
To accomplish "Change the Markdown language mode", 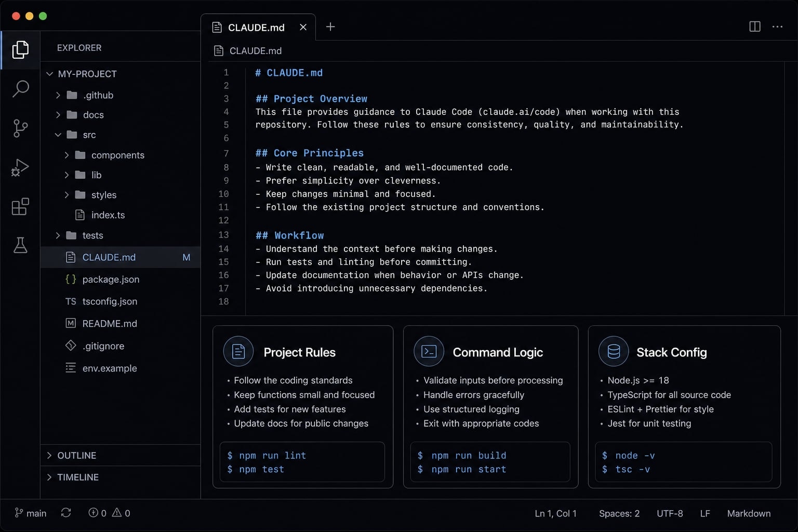I will tap(749, 513).
